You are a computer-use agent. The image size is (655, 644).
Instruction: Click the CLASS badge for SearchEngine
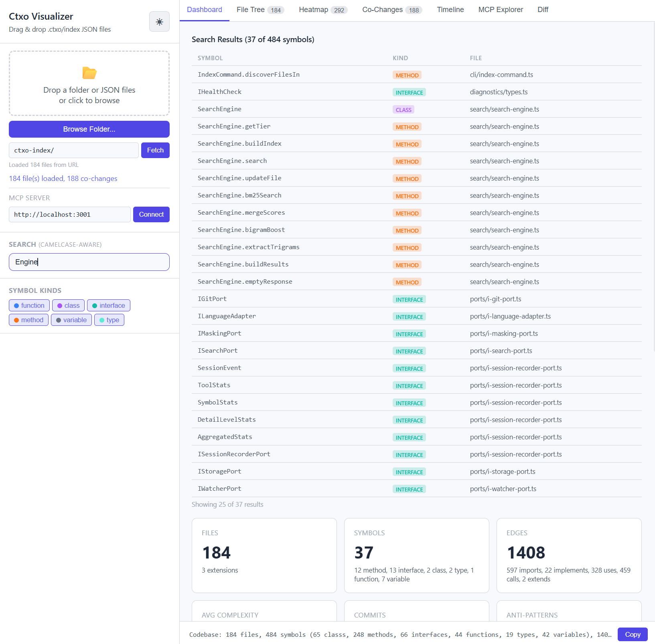pyautogui.click(x=403, y=110)
